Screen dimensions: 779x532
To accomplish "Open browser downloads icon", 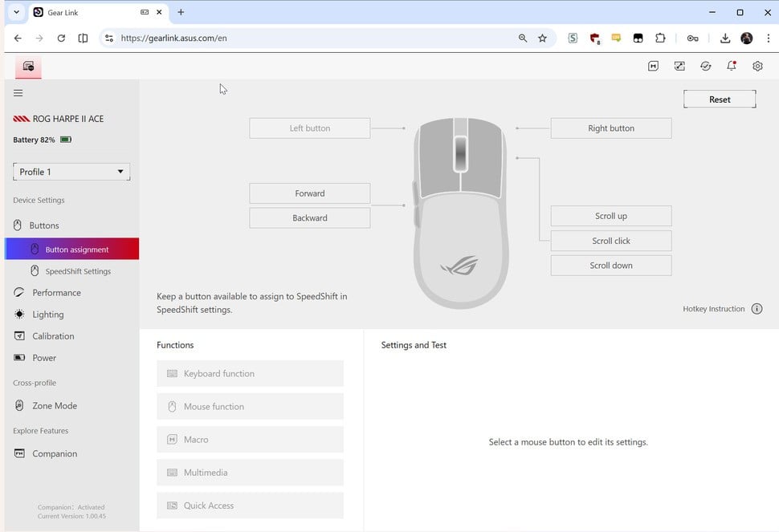I will 725,39.
